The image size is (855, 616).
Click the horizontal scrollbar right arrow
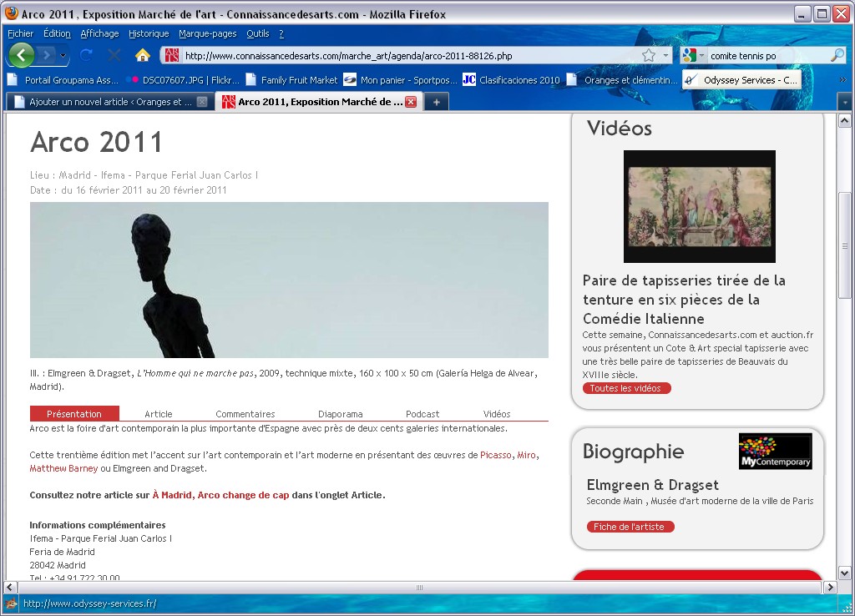click(x=830, y=587)
